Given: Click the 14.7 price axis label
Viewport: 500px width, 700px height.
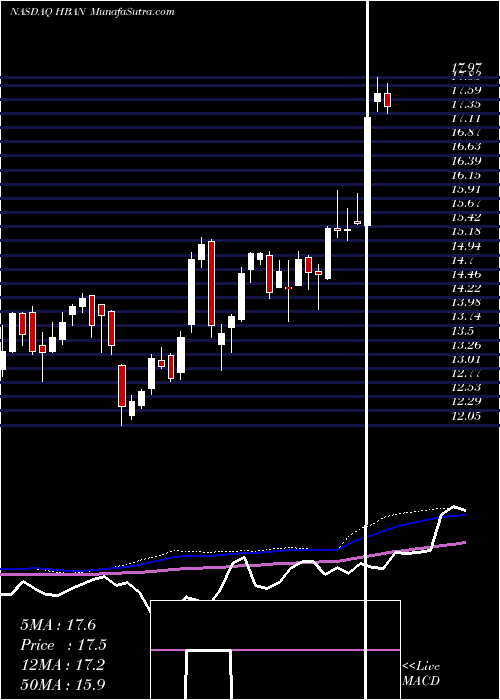Looking at the screenshot, I should [463, 260].
